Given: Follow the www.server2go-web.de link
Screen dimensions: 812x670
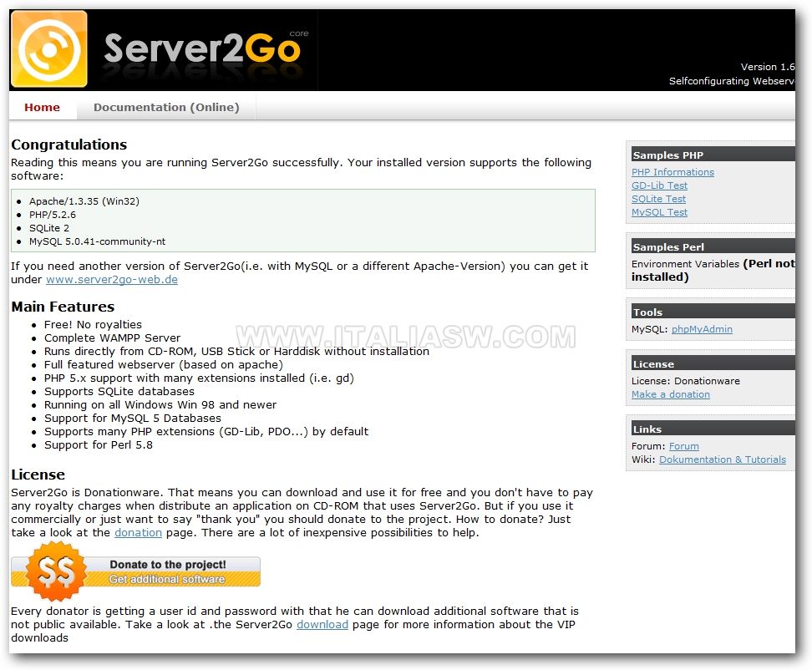Looking at the screenshot, I should [112, 280].
